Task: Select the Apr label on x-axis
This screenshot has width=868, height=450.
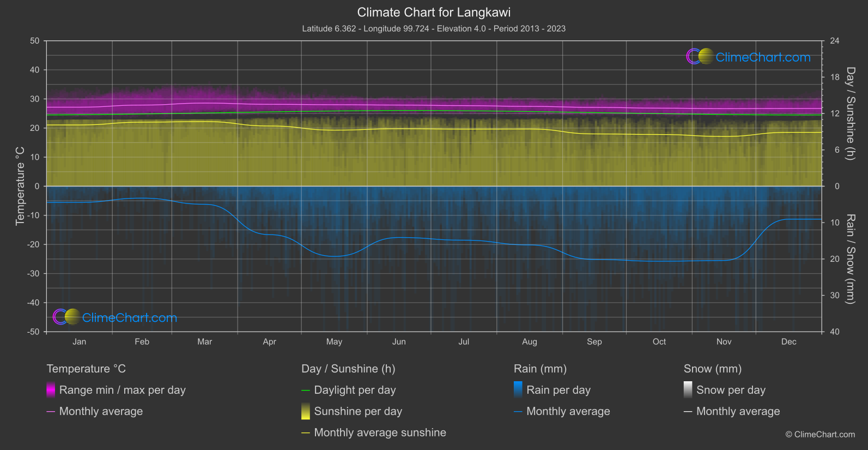Action: pyautogui.click(x=269, y=341)
